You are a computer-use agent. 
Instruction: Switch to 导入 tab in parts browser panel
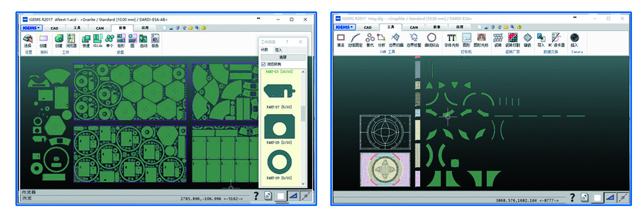[x=278, y=50]
